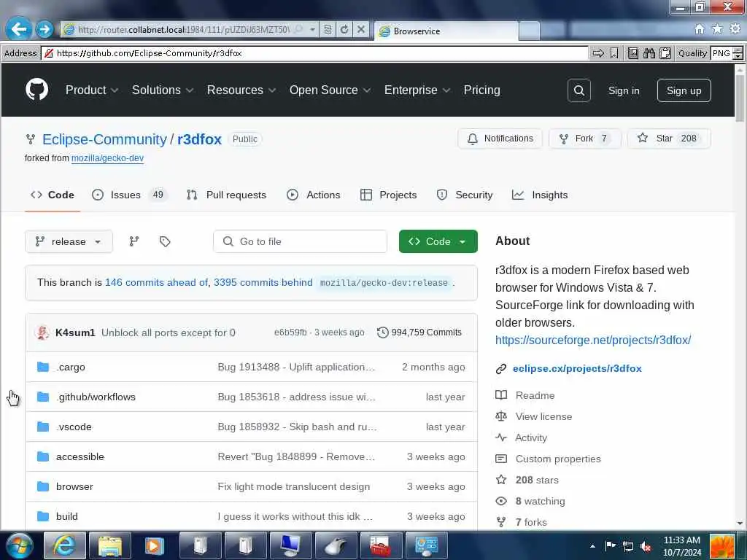
Task: View branches using the branch icon
Action: pos(134,241)
